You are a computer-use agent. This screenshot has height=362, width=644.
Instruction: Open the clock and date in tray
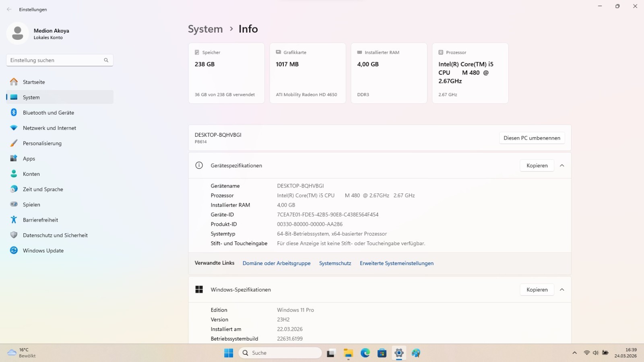tap(625, 353)
